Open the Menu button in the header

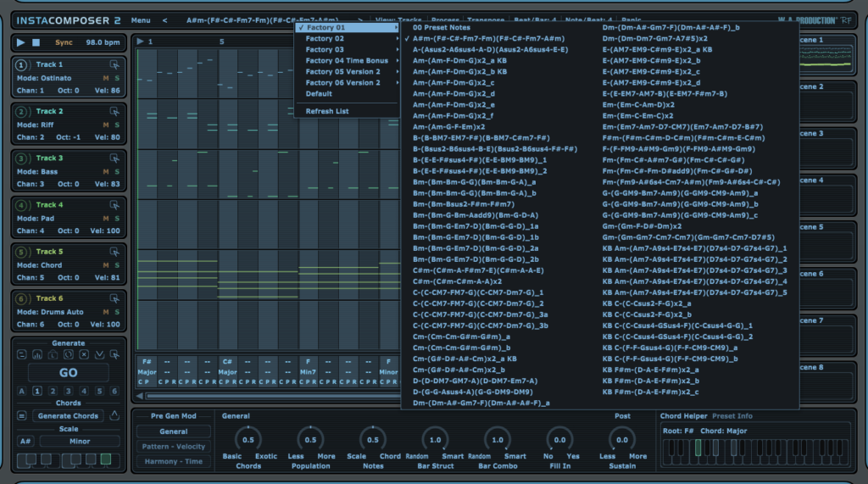coord(141,20)
